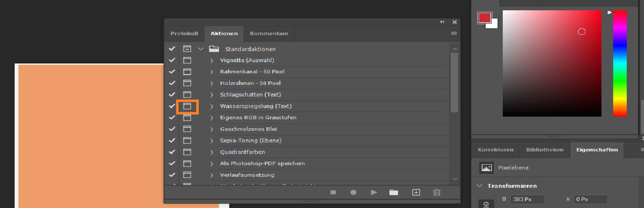644x208 pixels.
Task: Toggle dialog icon for Als Photoshop-PDF speichern
Action: pos(187,163)
